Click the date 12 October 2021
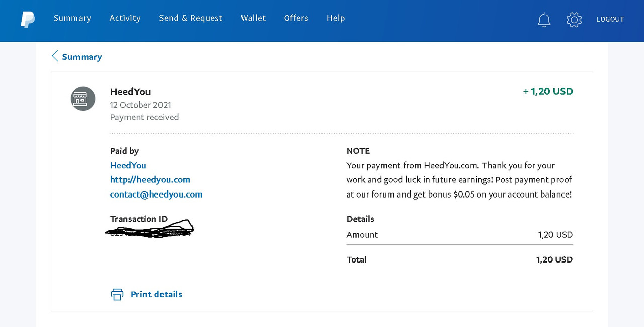This screenshot has width=644, height=327. coord(140,105)
